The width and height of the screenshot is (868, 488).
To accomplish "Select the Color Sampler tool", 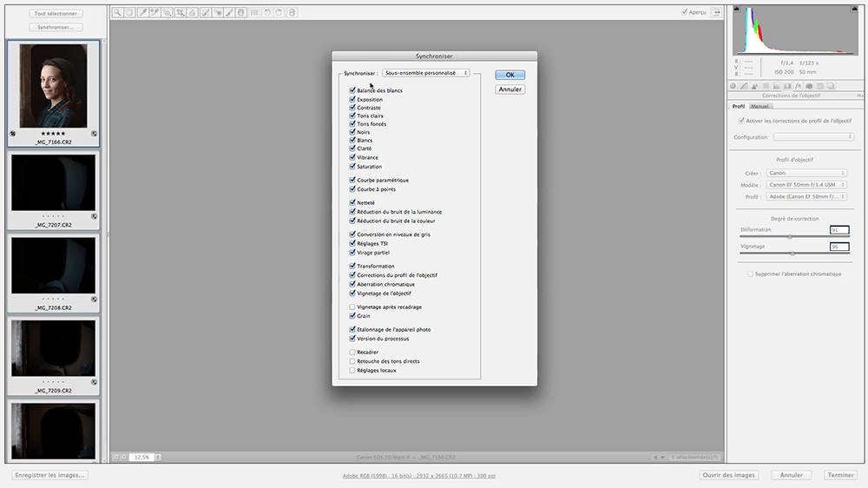I will coord(155,12).
